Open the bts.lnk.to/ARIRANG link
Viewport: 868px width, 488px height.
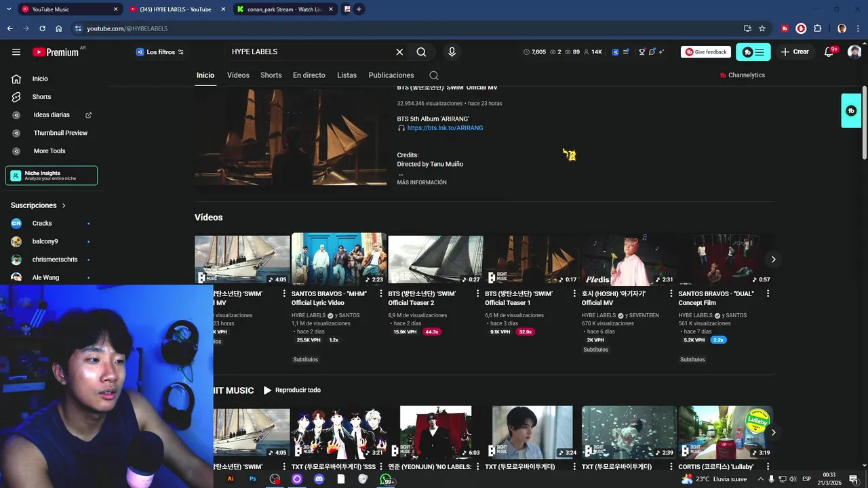click(445, 128)
